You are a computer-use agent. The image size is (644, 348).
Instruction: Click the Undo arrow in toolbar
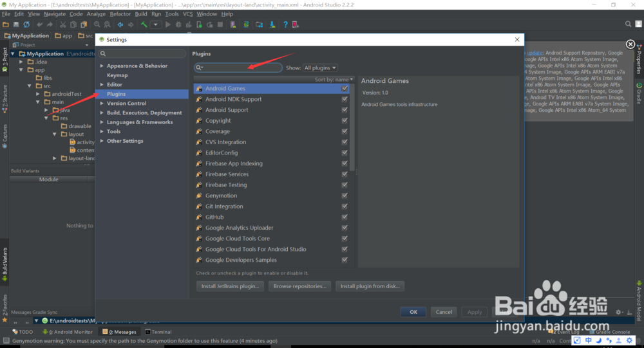(39, 24)
